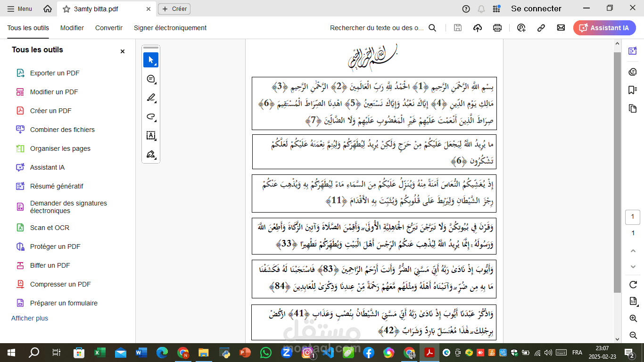The image size is (644, 362).
Task: Open the Adobe apps grid
Action: tap(496, 8)
